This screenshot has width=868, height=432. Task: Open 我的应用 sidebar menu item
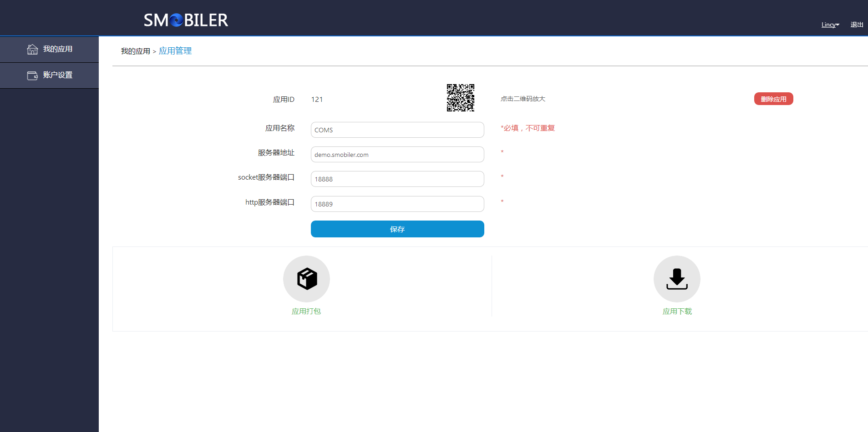click(49, 49)
